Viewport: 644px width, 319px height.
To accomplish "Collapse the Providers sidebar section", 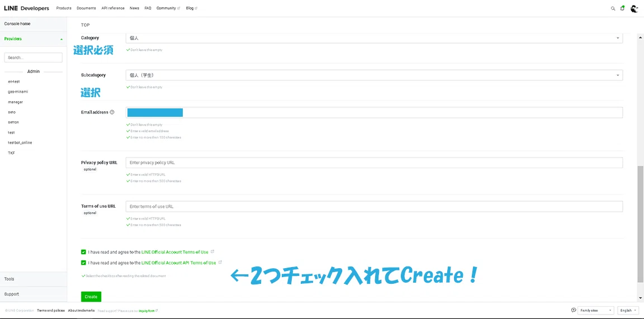I will (34, 39).
